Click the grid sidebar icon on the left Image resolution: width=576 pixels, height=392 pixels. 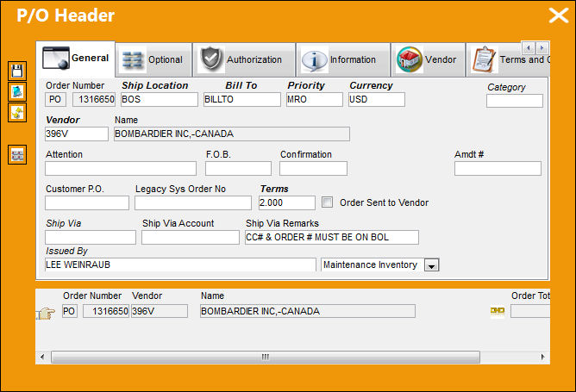(x=17, y=155)
